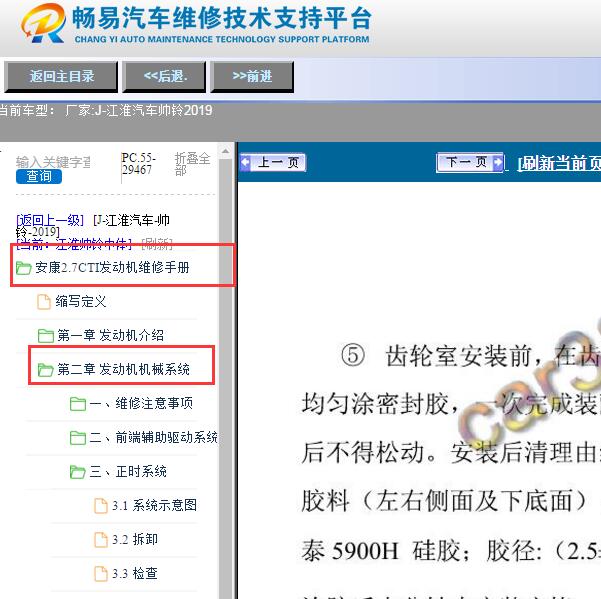The width and height of the screenshot is (601, 599).
Task: Click the 刷新 link beside 当前
Action: point(157,244)
